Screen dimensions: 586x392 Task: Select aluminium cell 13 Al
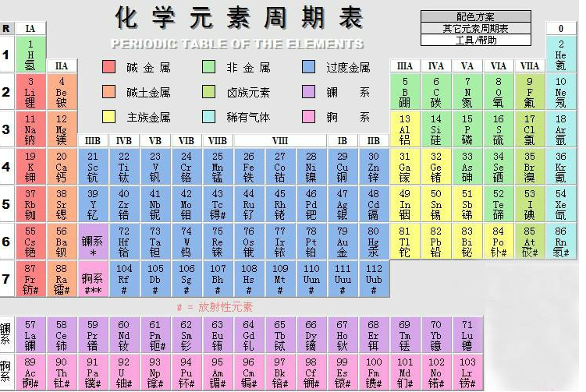(x=405, y=129)
